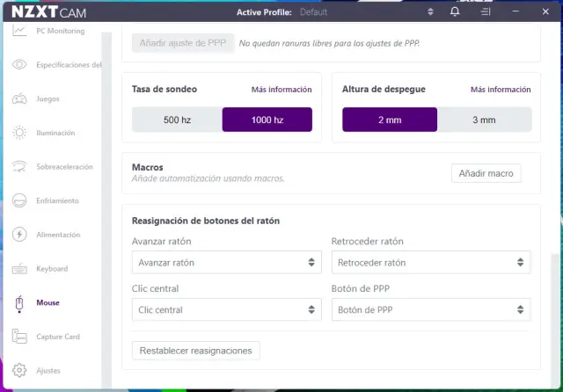Switch to Iluminación section
The width and height of the screenshot is (563, 392).
point(55,133)
